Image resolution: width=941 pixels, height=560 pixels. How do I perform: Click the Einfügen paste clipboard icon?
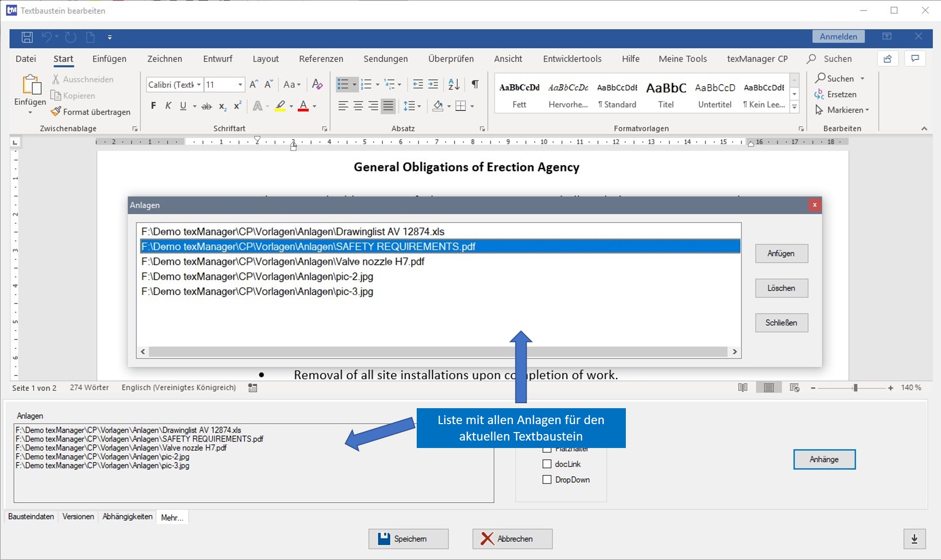31,85
